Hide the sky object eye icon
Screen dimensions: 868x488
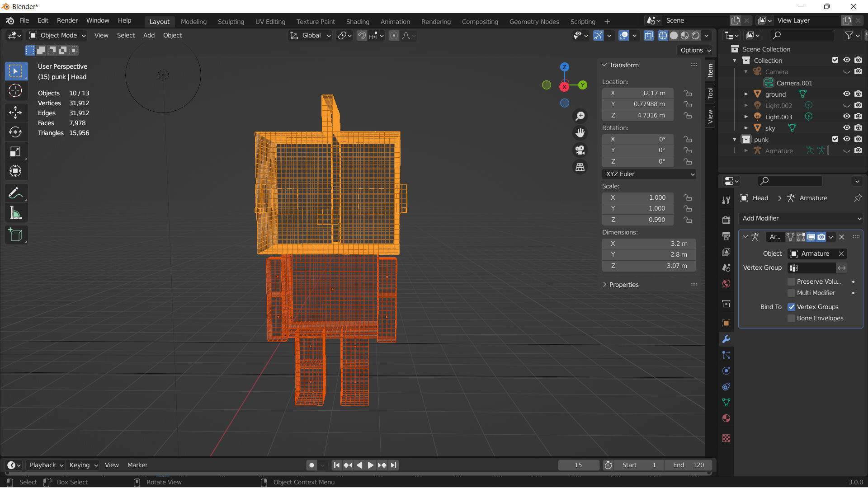847,128
